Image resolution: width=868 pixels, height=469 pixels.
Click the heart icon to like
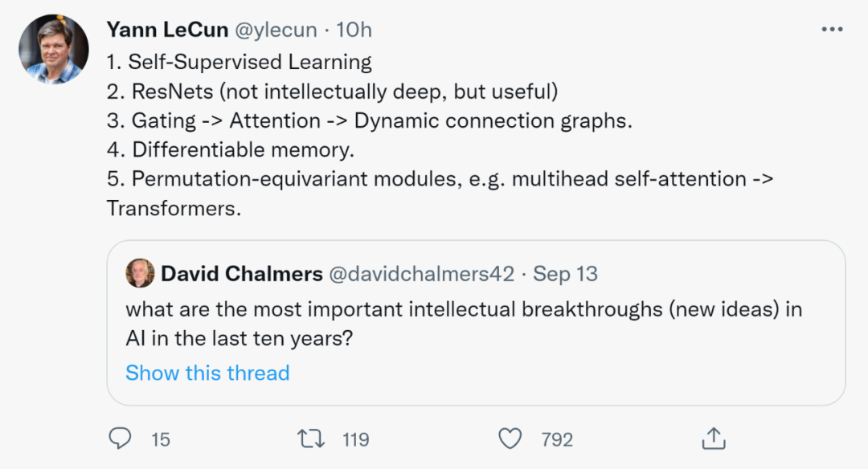pos(510,439)
